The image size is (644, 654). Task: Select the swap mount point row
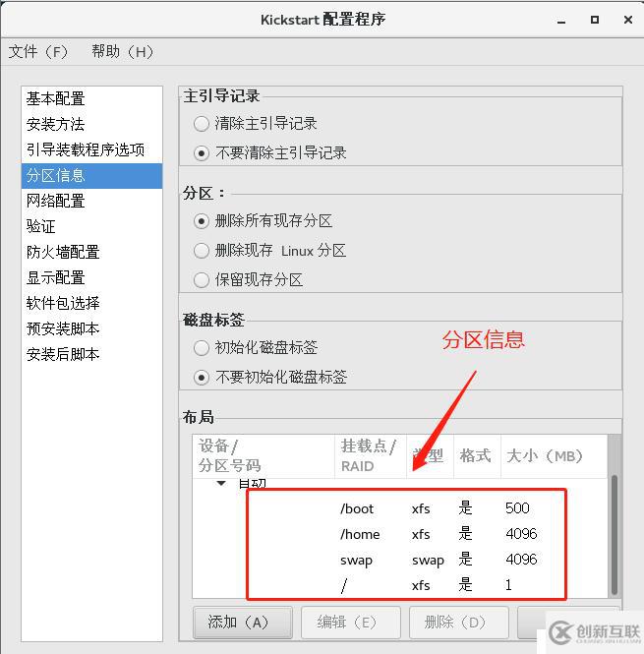(x=399, y=560)
